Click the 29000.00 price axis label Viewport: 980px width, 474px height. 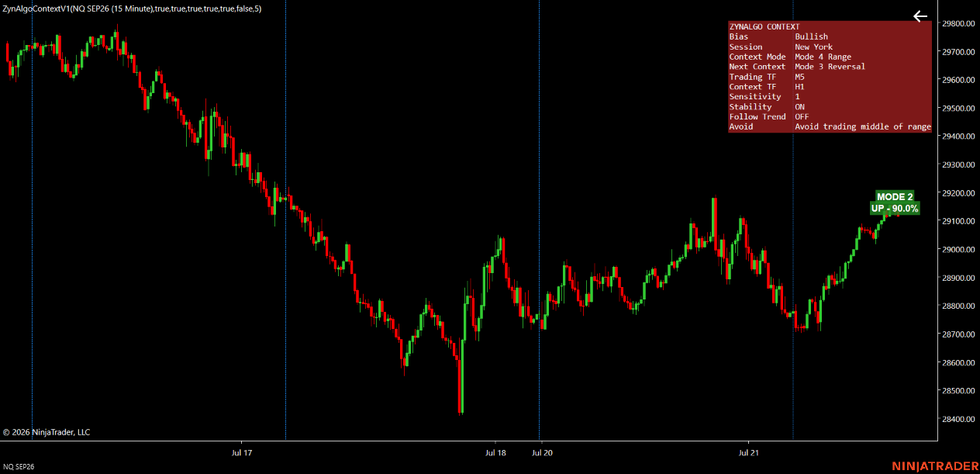pos(958,250)
